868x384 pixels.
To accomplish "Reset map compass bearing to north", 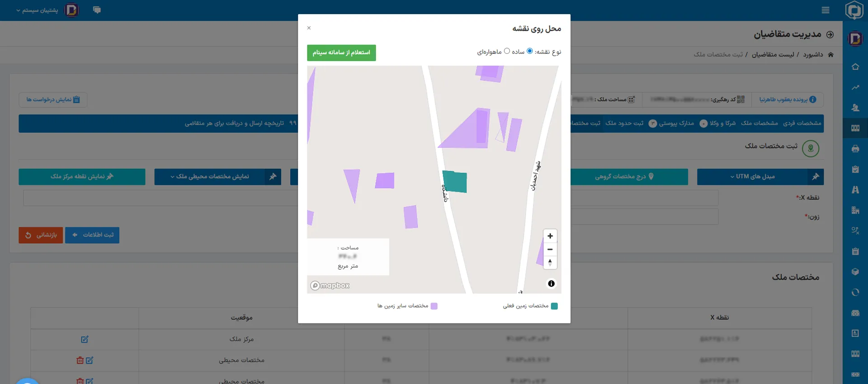I will pyautogui.click(x=550, y=262).
